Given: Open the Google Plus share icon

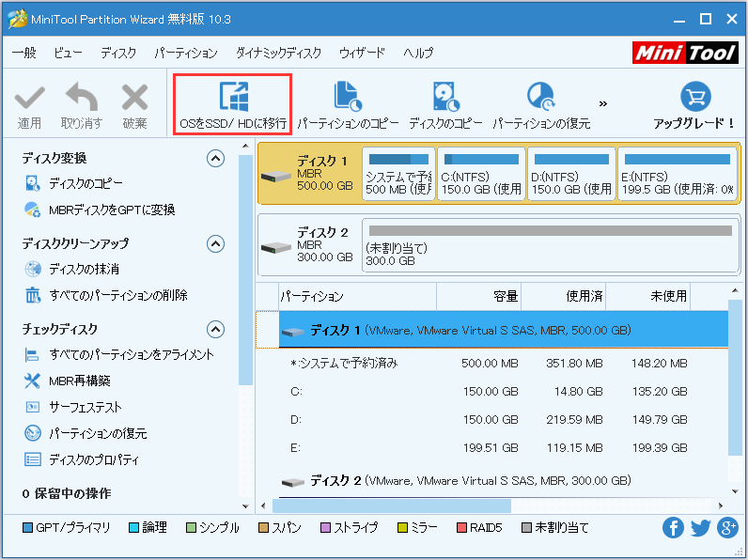Looking at the screenshot, I should 728,527.
